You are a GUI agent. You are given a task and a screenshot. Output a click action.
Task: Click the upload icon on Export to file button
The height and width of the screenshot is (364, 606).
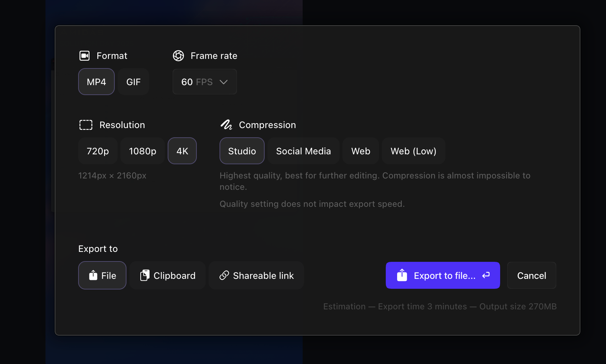point(402,275)
